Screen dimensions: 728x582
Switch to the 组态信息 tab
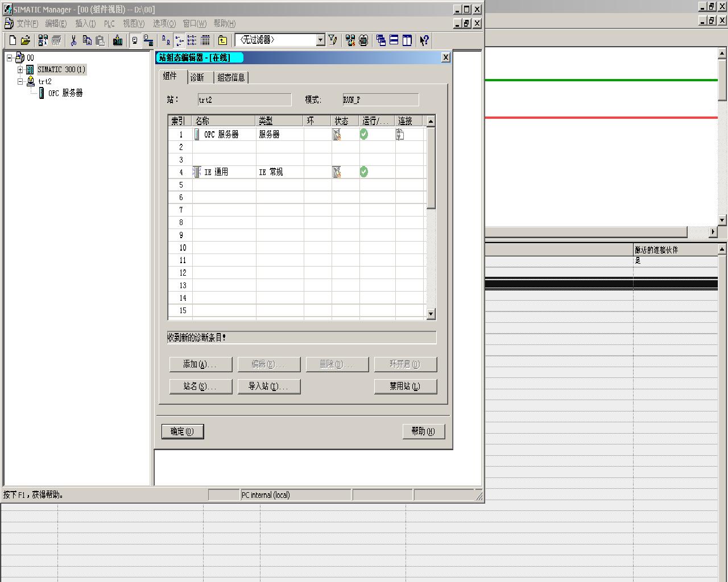point(231,77)
